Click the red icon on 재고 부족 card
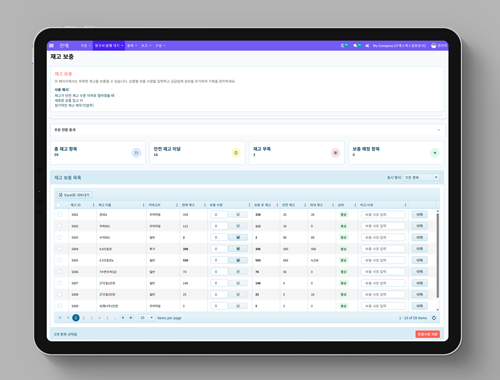This screenshot has width=500, height=380. [335, 153]
